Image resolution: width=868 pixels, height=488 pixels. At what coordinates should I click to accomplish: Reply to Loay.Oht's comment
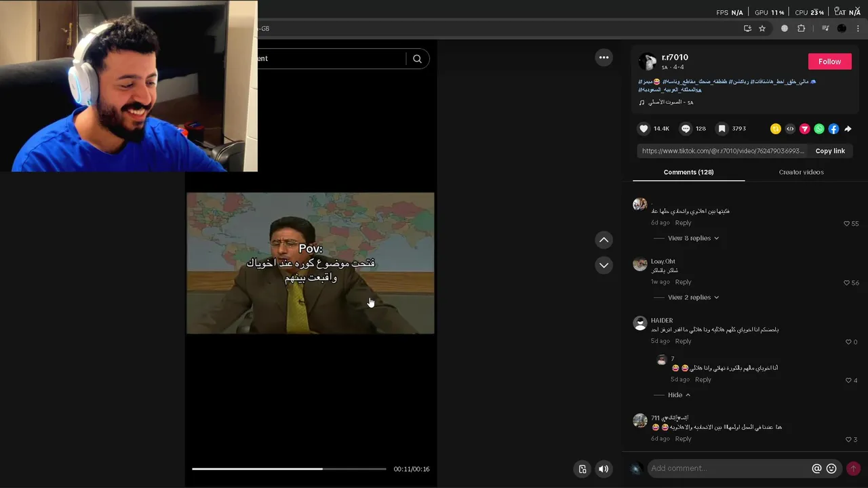[x=683, y=282]
